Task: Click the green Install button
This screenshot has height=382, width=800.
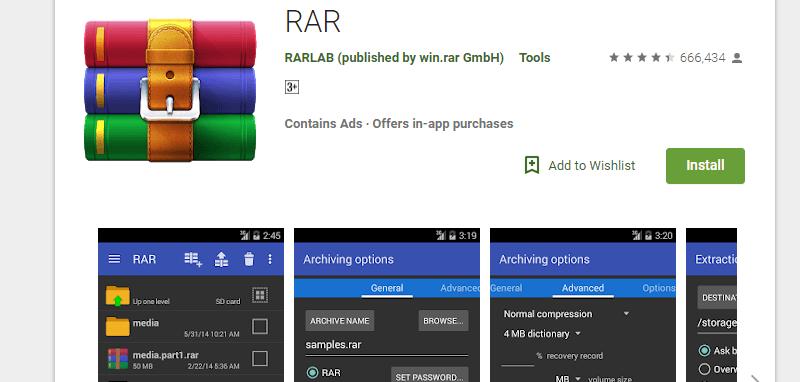Action: (x=705, y=166)
